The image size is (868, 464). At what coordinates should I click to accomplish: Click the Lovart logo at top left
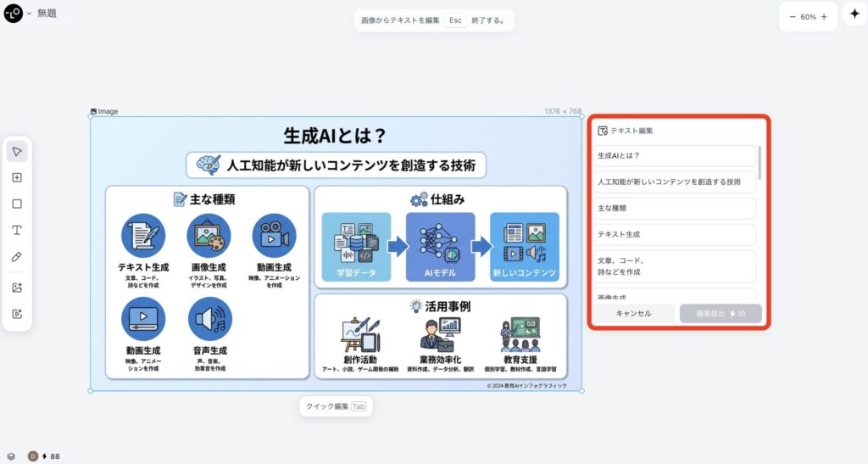coord(13,14)
